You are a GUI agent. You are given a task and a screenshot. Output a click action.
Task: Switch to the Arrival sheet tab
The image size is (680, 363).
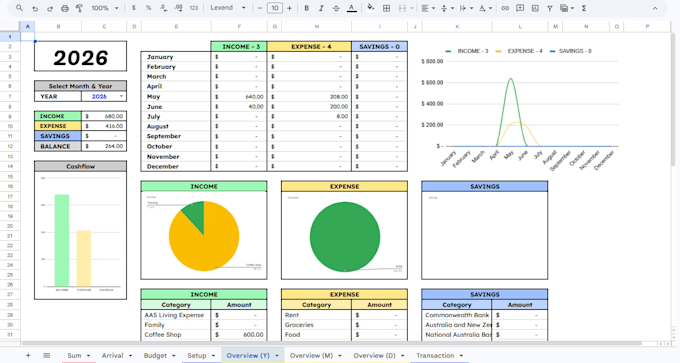click(x=113, y=355)
